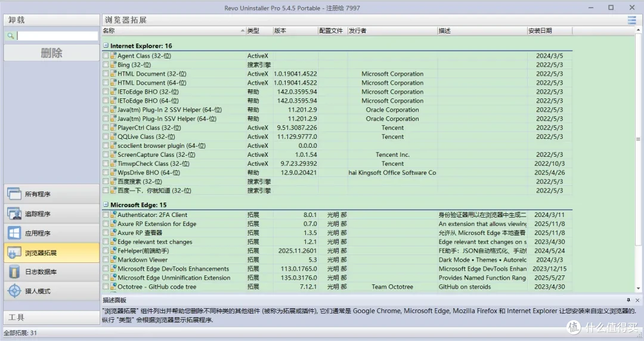The height and width of the screenshot is (341, 644).
Task: Click the QQLive Class item icon
Action: [x=113, y=137]
